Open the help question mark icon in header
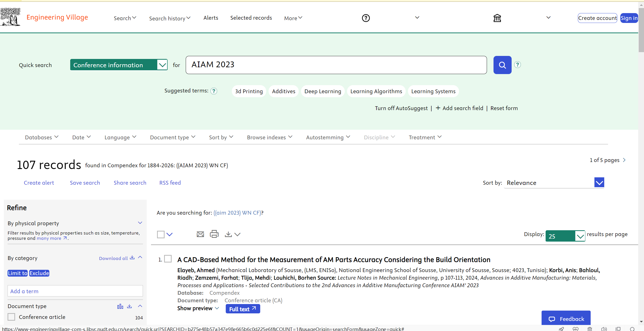The width and height of the screenshot is (644, 331). pos(366,18)
